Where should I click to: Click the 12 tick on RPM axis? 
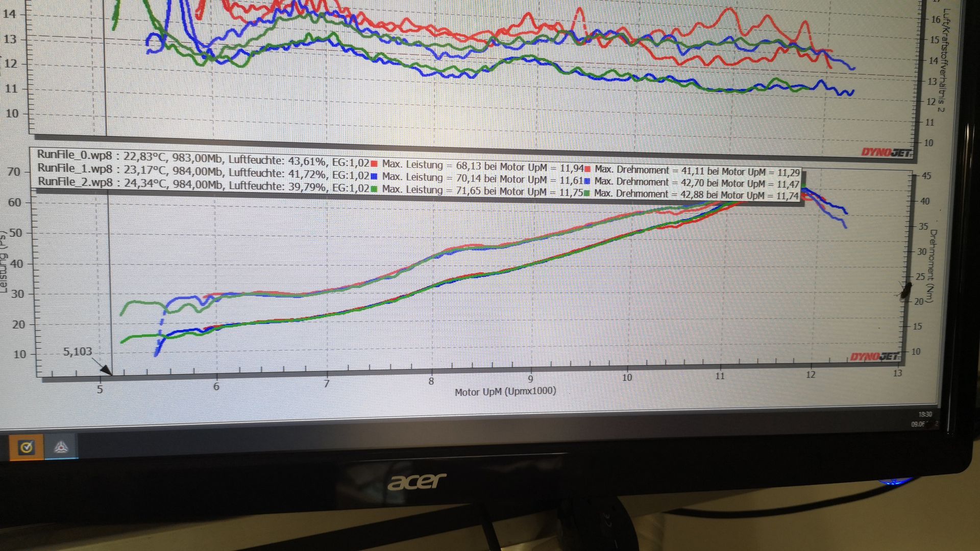coord(811,375)
